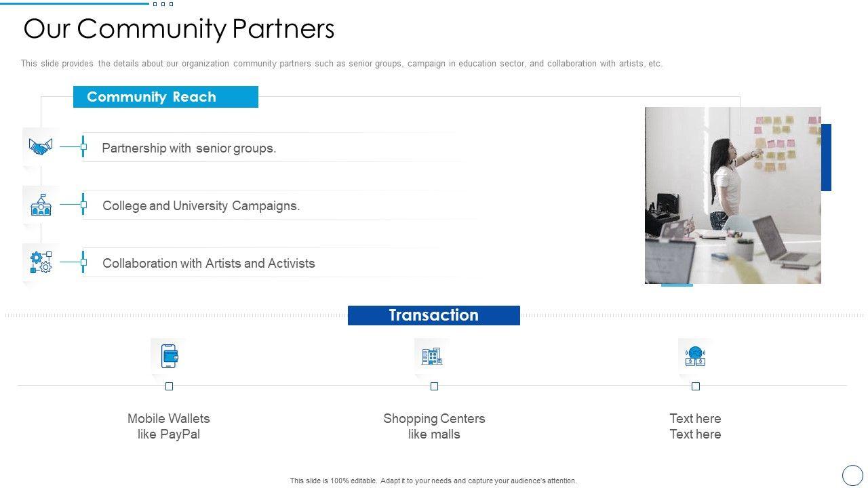
Task: Click the square marker above Text here
Action: click(x=696, y=386)
